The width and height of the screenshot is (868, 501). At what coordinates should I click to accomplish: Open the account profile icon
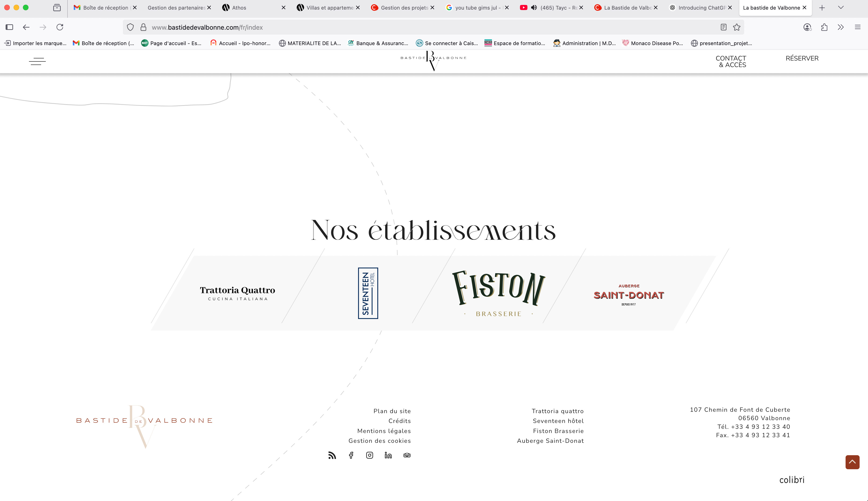coord(807,27)
